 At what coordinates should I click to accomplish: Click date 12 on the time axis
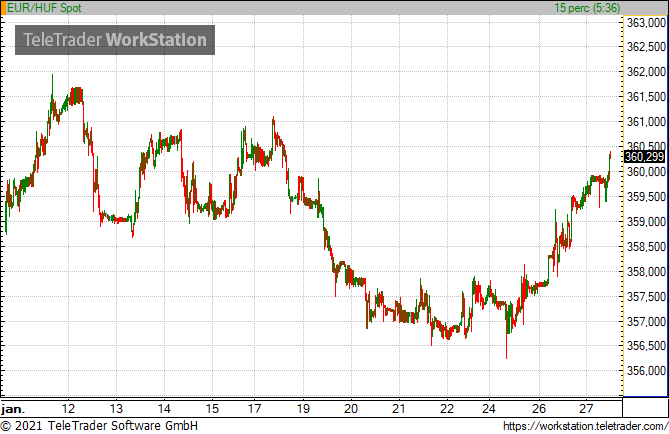tap(68, 409)
